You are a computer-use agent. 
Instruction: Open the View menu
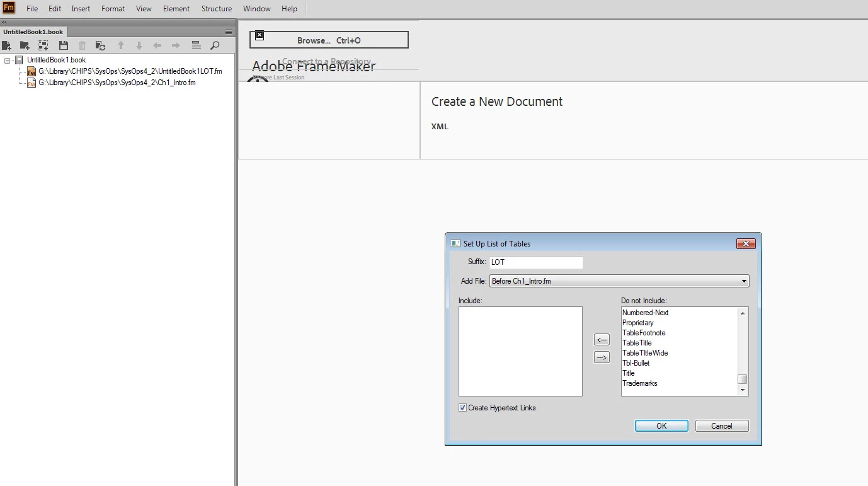tap(144, 9)
